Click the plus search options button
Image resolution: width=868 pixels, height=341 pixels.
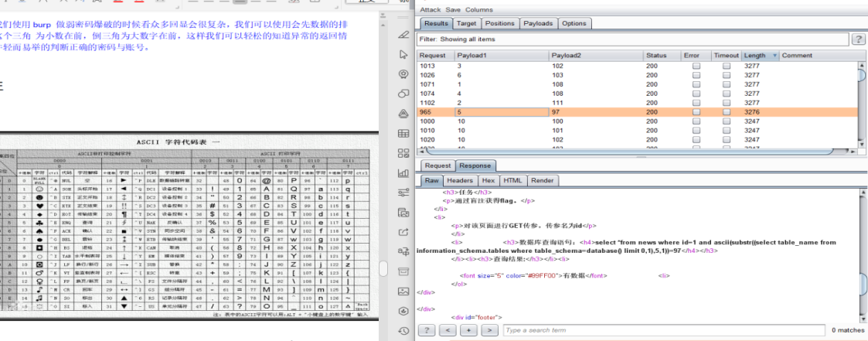[468, 330]
